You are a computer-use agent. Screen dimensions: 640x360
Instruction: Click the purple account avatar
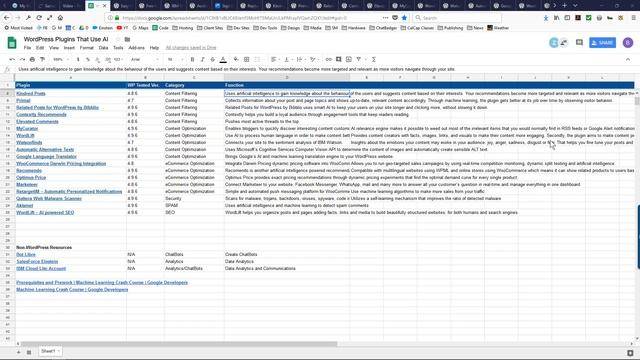coord(628,42)
